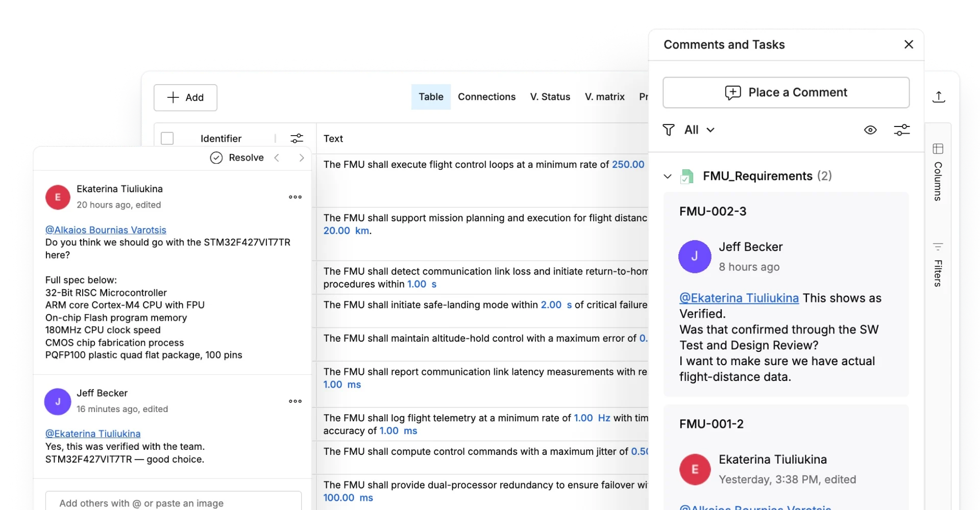Open the V. matrix tab
This screenshot has width=980, height=510.
pos(604,97)
